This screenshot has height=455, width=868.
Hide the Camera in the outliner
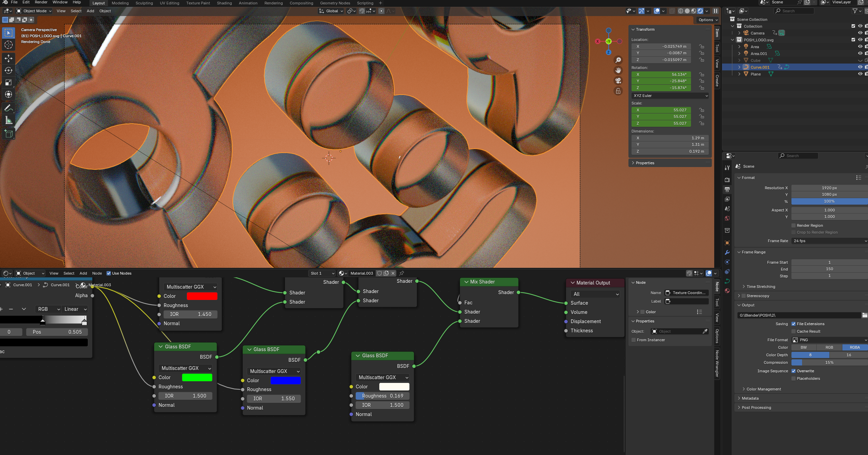coord(860,33)
